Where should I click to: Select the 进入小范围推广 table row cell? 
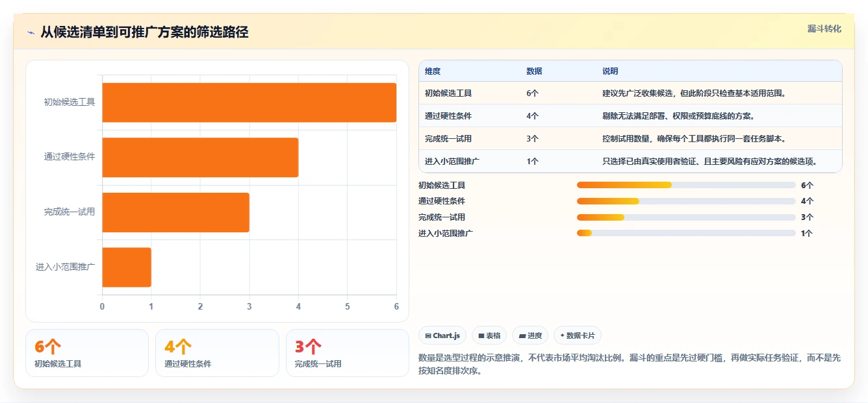452,162
